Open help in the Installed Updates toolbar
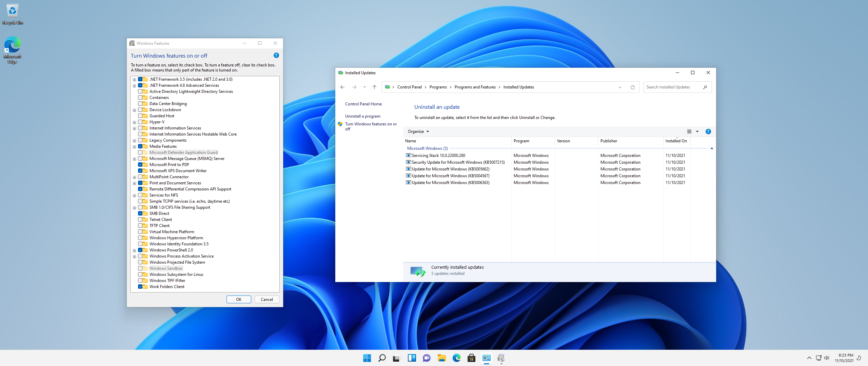Viewport: 868px width, 366px height. pyautogui.click(x=708, y=131)
